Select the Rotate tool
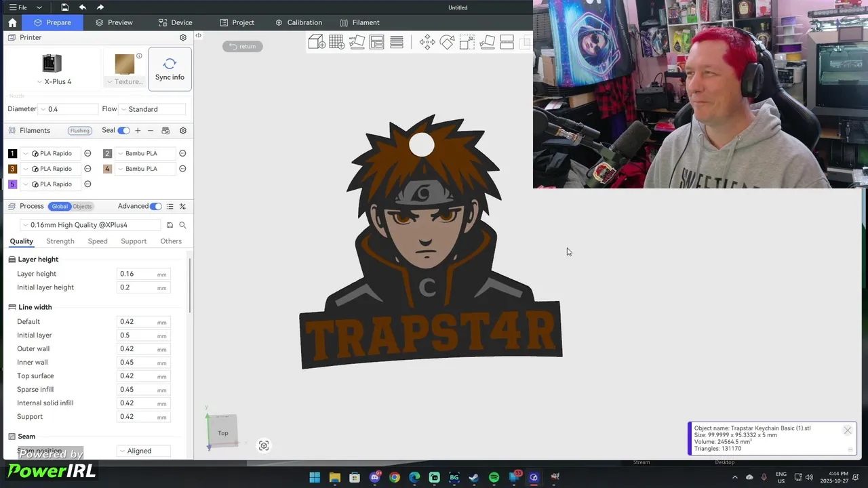 pos(447,42)
